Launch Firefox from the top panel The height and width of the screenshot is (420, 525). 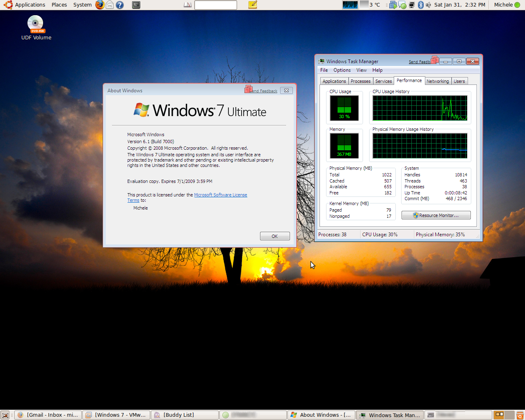coord(100,5)
